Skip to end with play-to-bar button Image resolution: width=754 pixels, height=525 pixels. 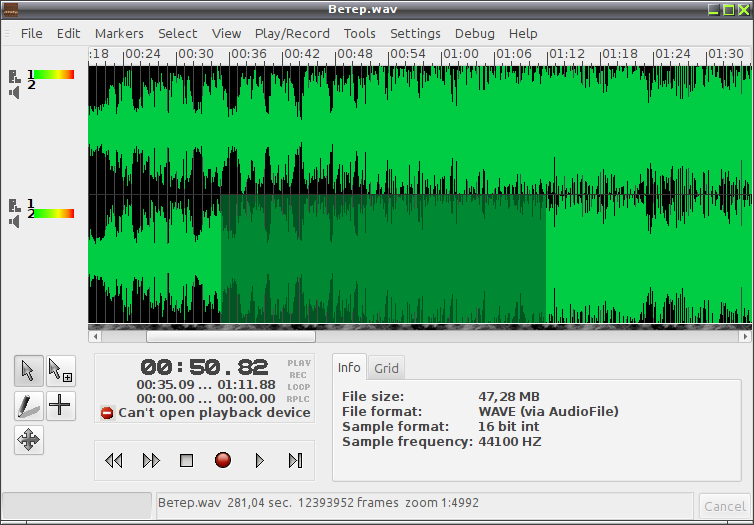pos(295,461)
